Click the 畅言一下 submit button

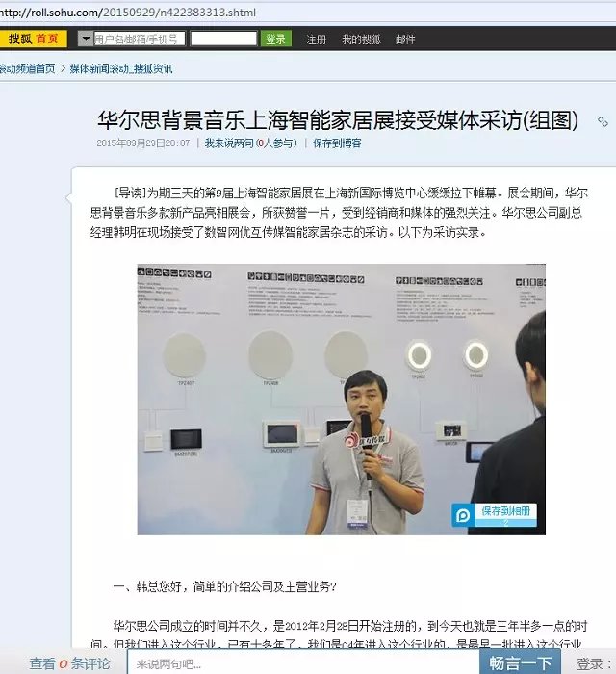pos(520,662)
